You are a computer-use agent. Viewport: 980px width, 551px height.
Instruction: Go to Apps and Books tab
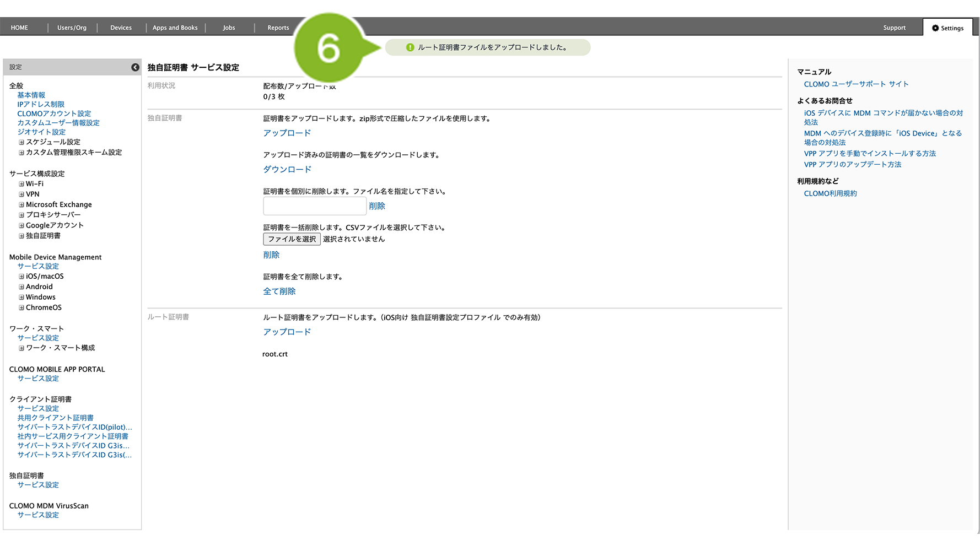(x=175, y=28)
